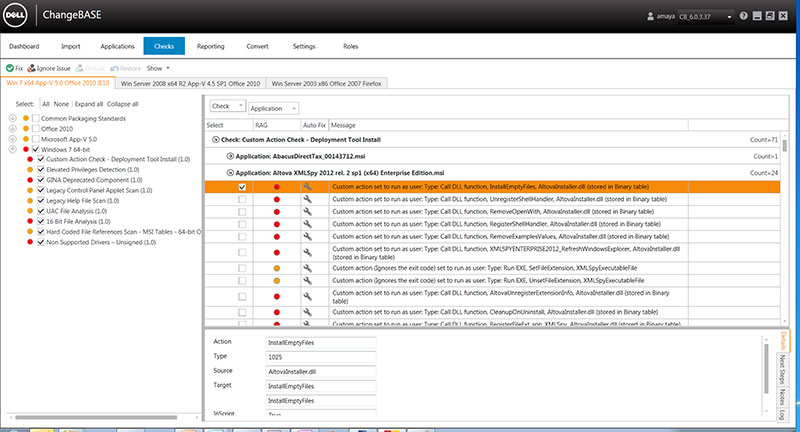Check the Common Packaging Standards checkbox
The image size is (800, 432).
(36, 118)
